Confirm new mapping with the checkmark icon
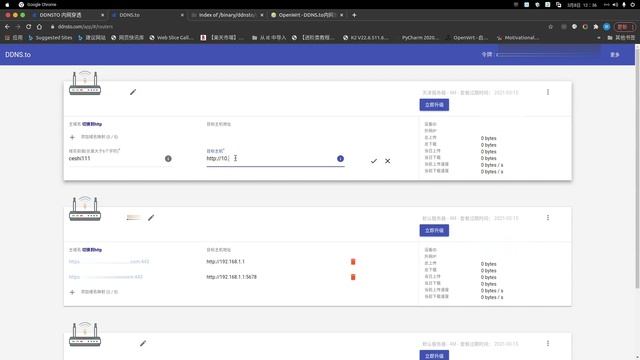This screenshot has height=360, width=640. 373,161
